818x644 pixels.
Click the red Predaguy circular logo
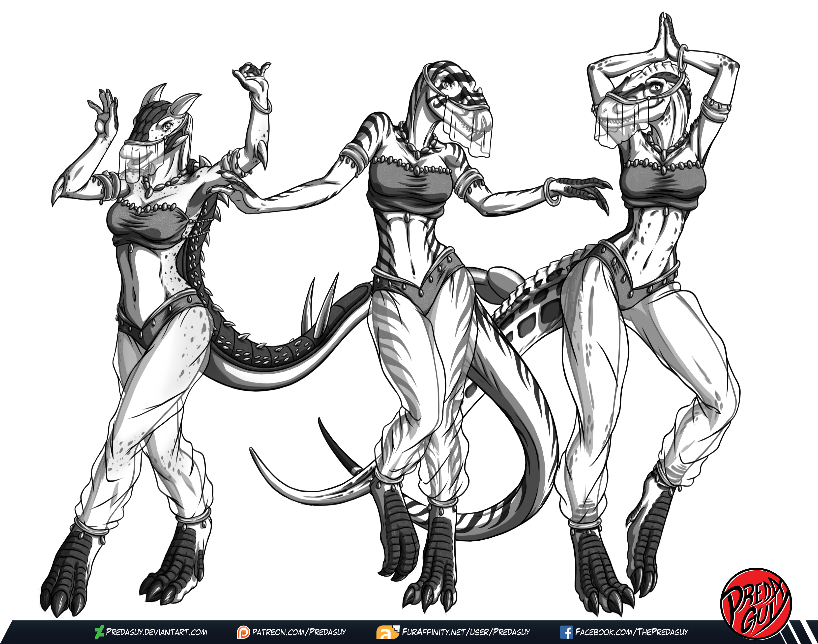tap(756, 604)
